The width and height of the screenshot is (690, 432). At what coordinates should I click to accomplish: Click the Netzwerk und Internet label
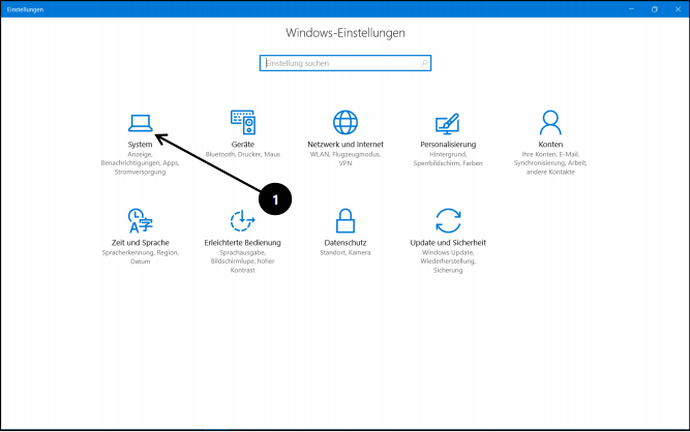(345, 144)
